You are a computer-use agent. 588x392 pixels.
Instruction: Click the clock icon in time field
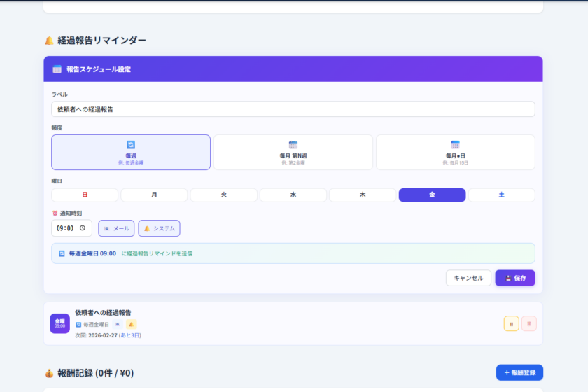(83, 228)
